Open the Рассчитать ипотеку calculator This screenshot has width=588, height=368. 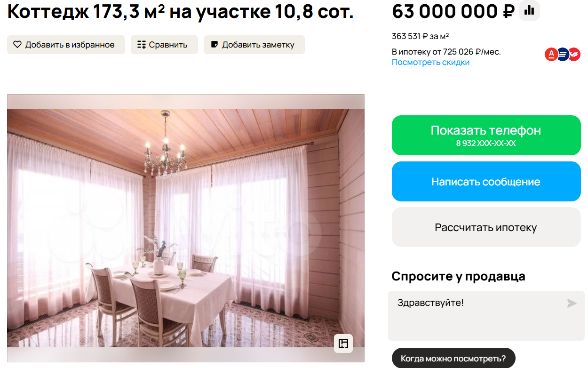click(486, 227)
